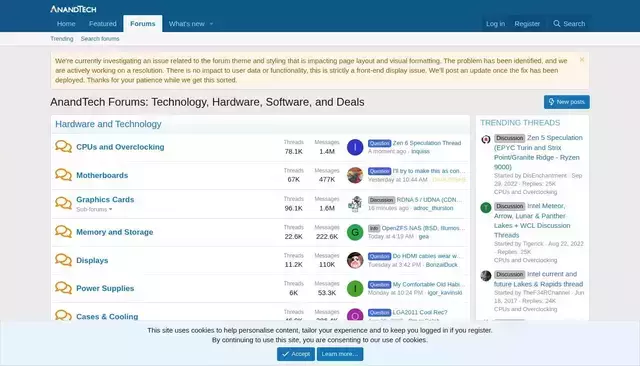
Task: Click the green G avatar for gea
Action: (x=355, y=232)
